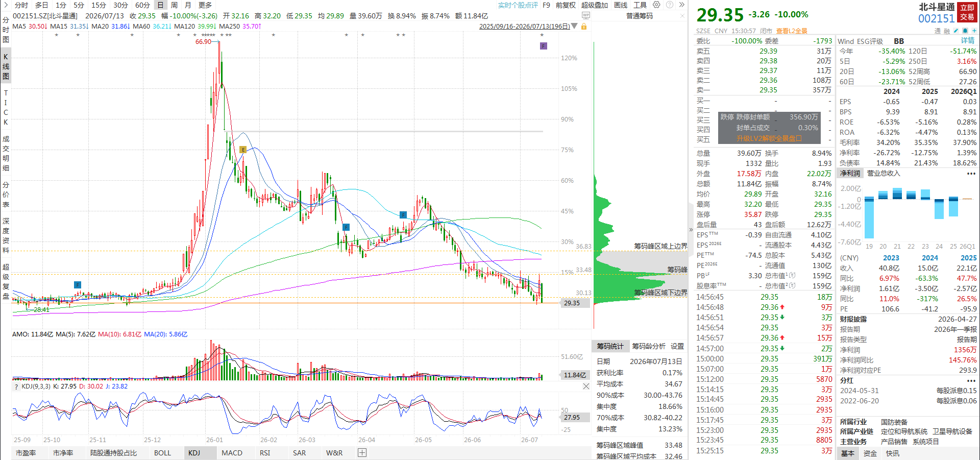980x460 pixels.
Task: Open the 筹码龄分析 tab
Action: [x=649, y=346]
